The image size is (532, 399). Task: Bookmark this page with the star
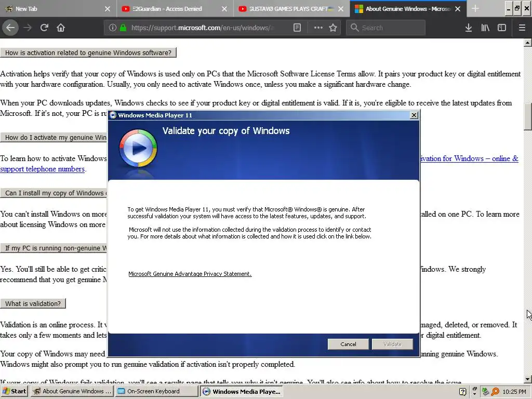pos(333,28)
